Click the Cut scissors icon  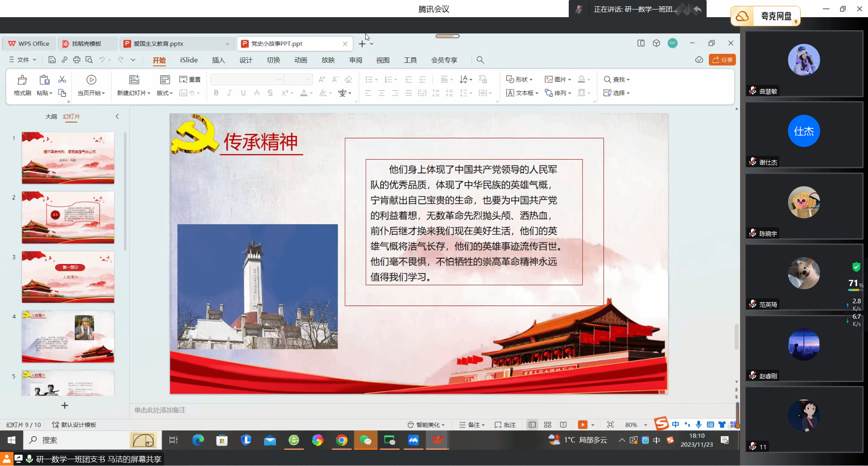click(62, 80)
